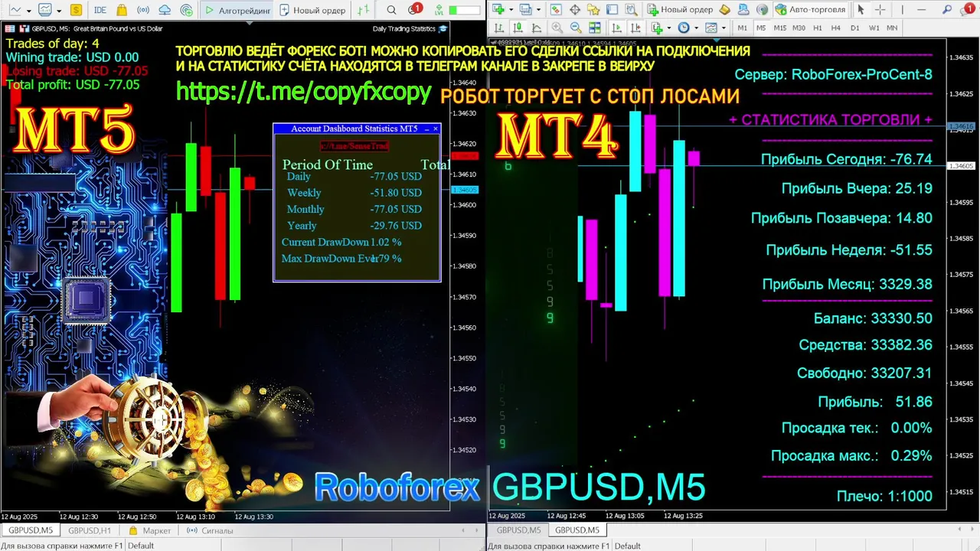
Task: Select the horizontal line tool in MT4
Action: click(921, 9)
